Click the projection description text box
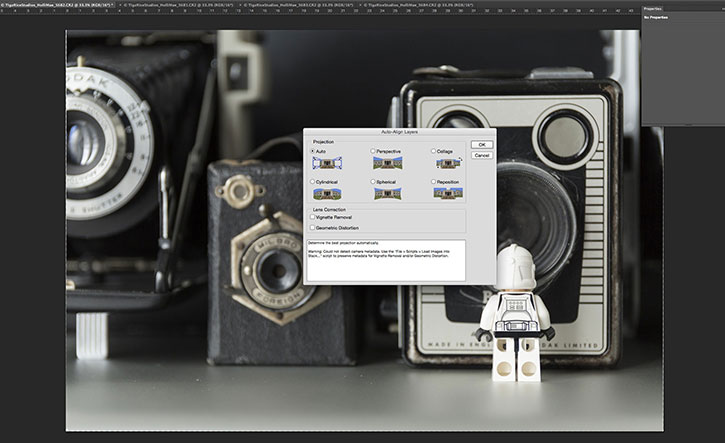Viewport: 725px width, 443px height. [x=386, y=260]
